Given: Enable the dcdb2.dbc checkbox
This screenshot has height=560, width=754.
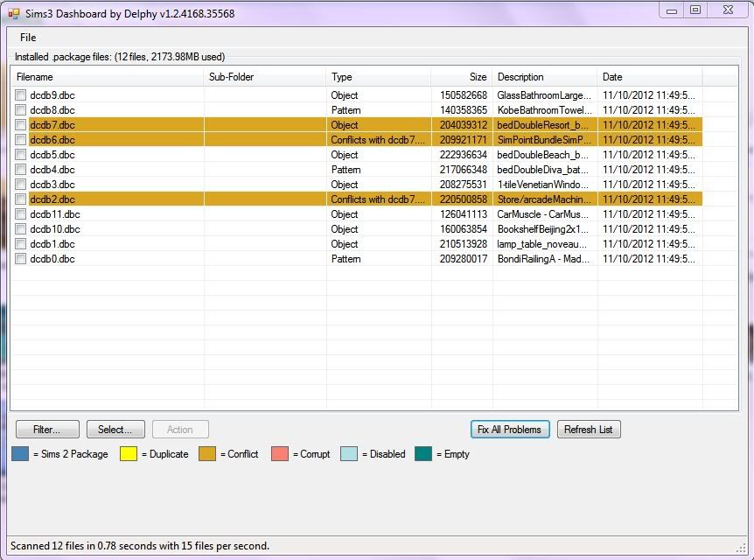Looking at the screenshot, I should (x=20, y=199).
